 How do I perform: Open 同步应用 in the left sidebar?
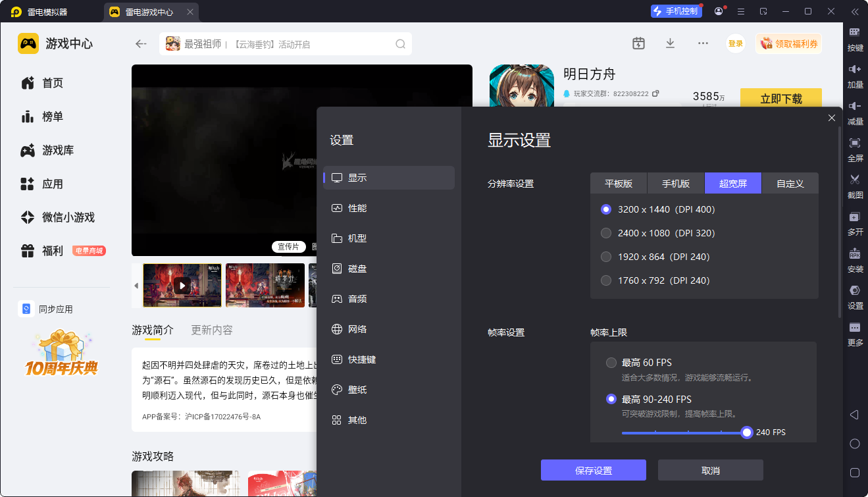[46, 309]
